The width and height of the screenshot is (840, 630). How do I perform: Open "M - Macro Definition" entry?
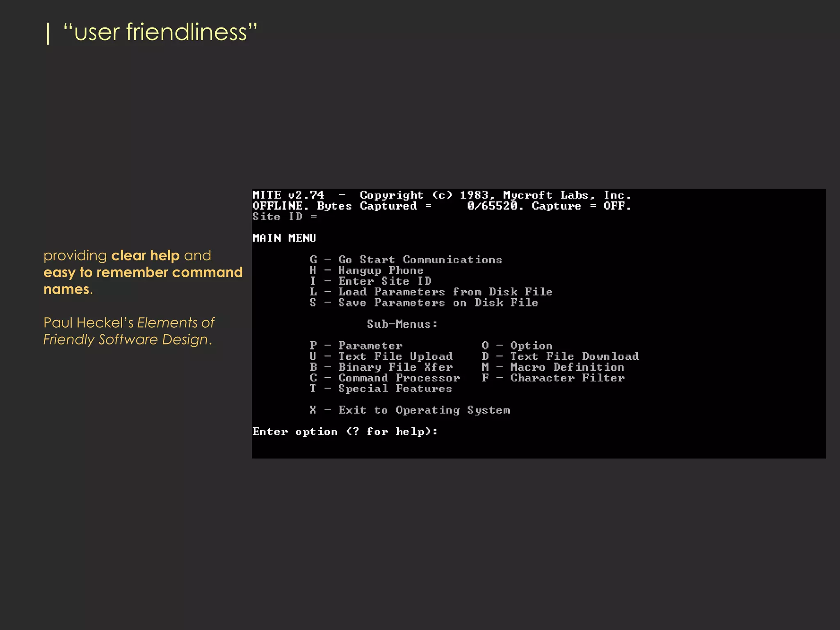(x=553, y=367)
